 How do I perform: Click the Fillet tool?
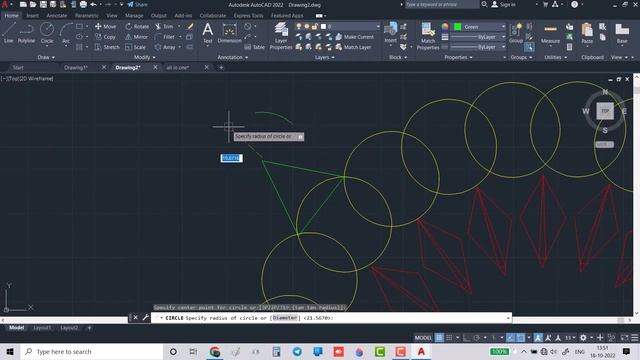pos(165,37)
